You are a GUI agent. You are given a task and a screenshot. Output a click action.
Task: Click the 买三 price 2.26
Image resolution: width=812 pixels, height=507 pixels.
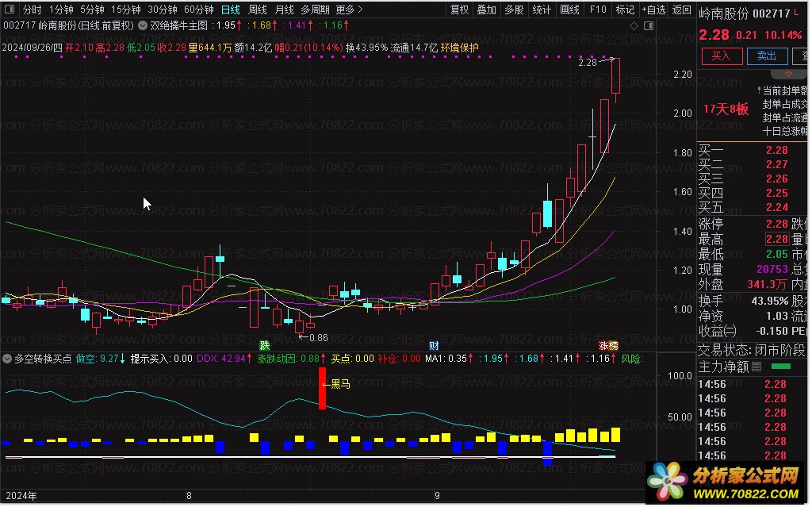[777, 179]
